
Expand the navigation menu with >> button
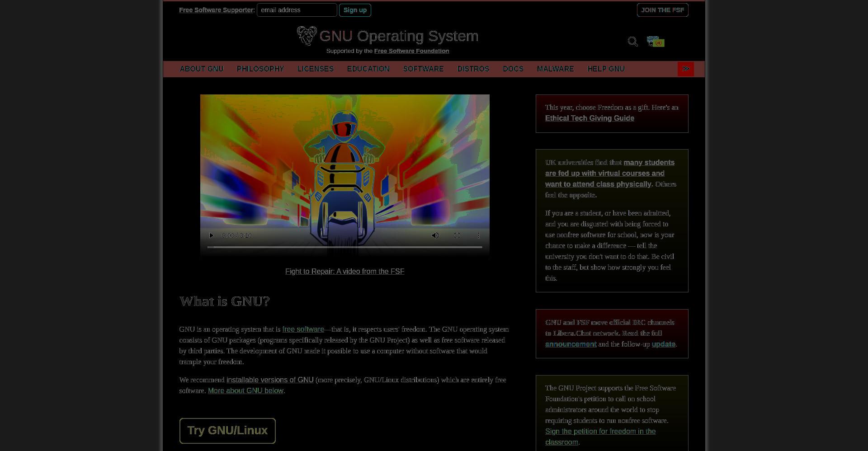click(686, 69)
